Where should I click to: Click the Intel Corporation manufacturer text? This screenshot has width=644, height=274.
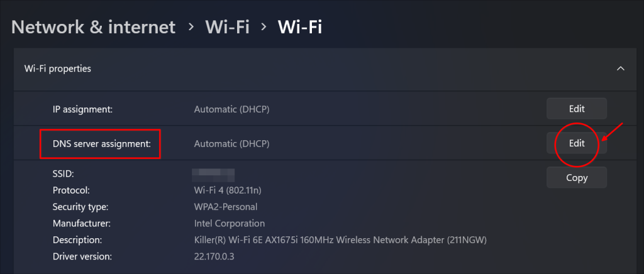(x=229, y=224)
